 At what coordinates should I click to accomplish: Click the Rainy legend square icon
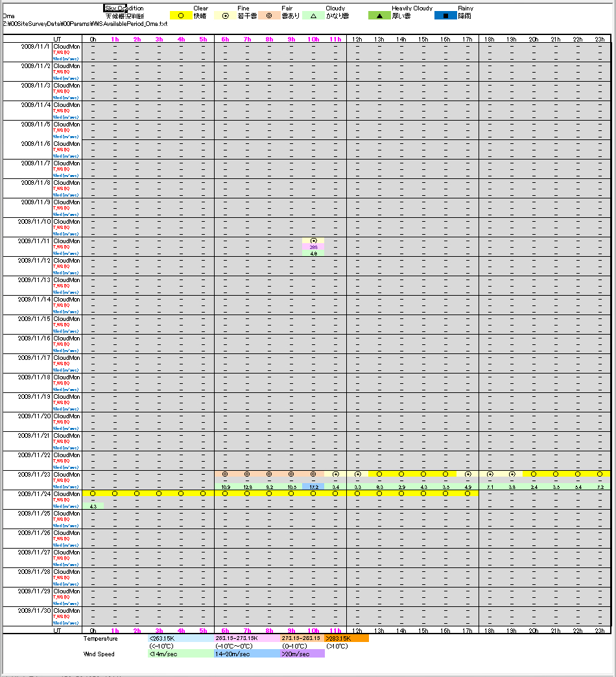pos(445,15)
